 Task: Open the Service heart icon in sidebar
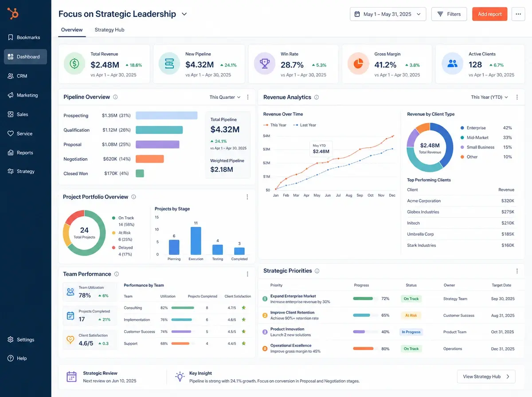click(x=11, y=133)
